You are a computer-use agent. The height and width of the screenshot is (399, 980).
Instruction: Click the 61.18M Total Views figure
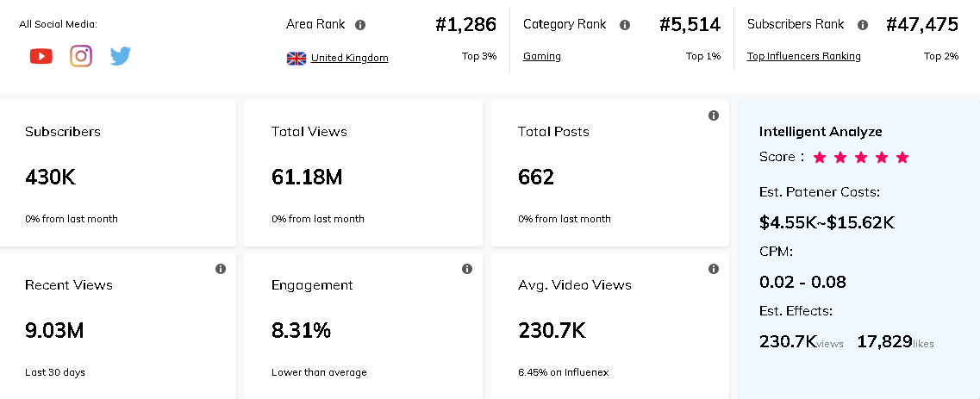pyautogui.click(x=307, y=178)
